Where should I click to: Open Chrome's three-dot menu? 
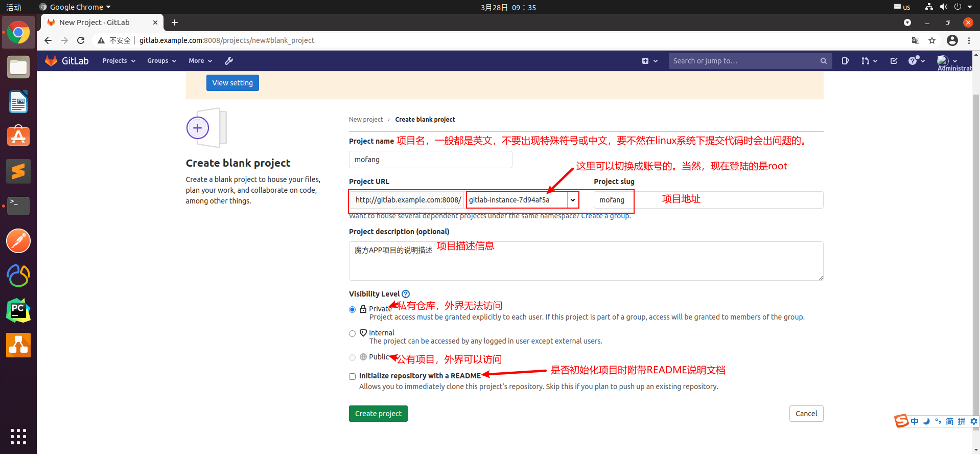point(969,40)
